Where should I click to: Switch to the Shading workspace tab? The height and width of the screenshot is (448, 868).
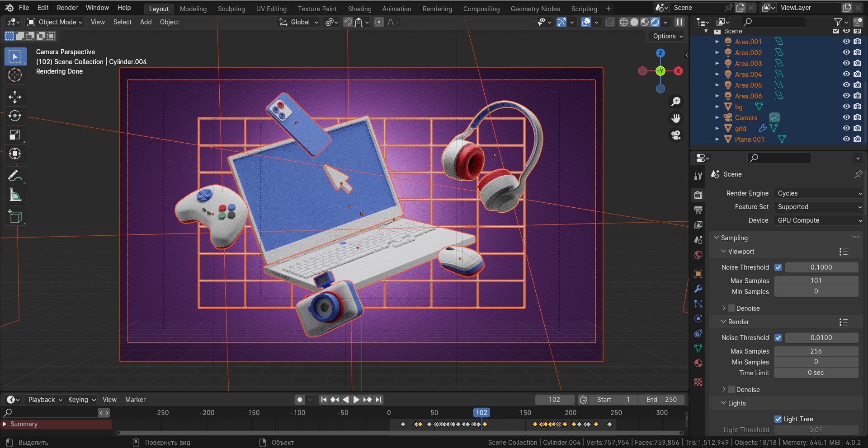pos(359,9)
